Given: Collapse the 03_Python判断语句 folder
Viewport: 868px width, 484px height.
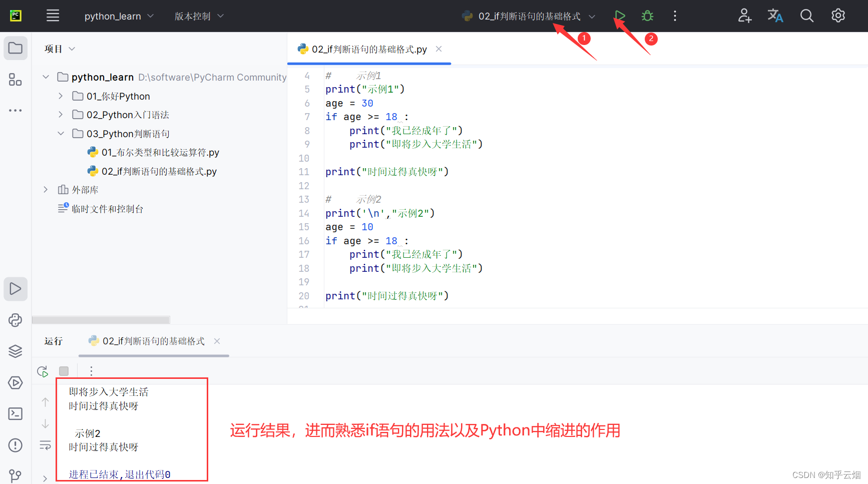Looking at the screenshot, I should point(61,134).
